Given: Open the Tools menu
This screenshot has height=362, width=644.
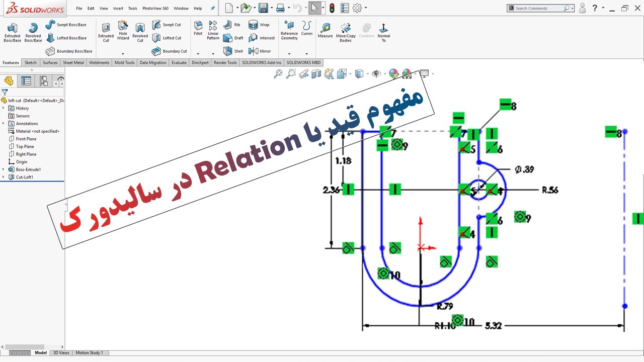Looking at the screenshot, I should pos(133,8).
